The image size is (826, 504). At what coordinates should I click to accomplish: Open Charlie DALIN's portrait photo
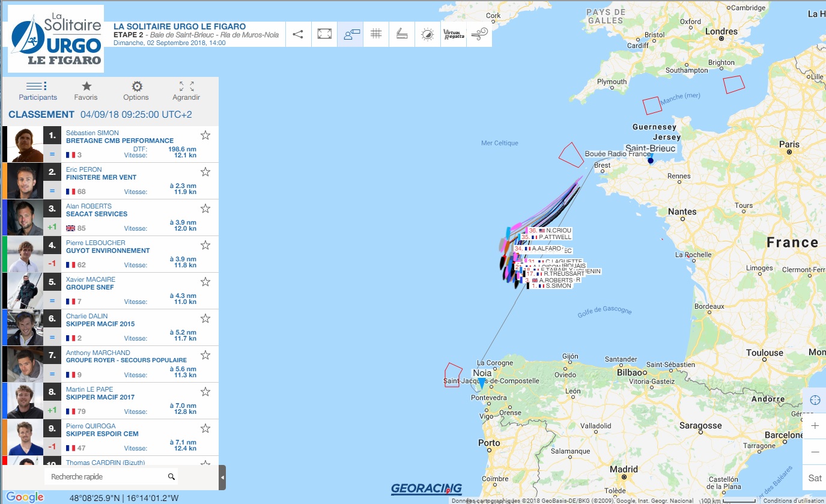point(25,327)
